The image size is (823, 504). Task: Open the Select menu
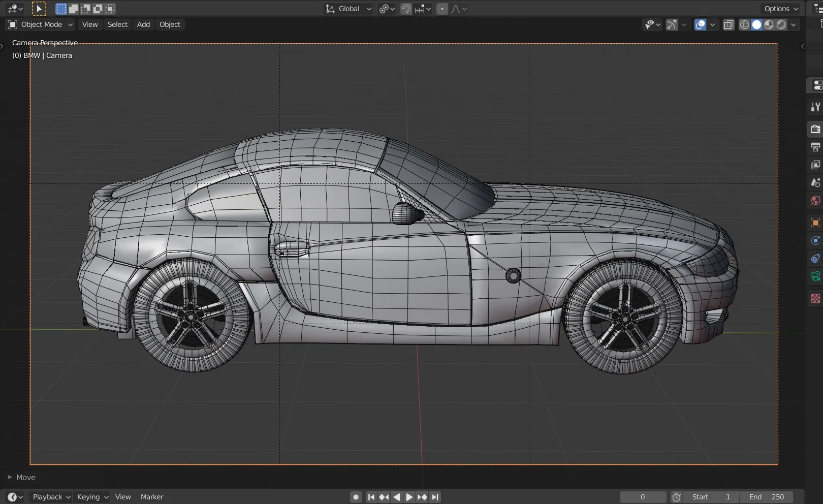117,24
